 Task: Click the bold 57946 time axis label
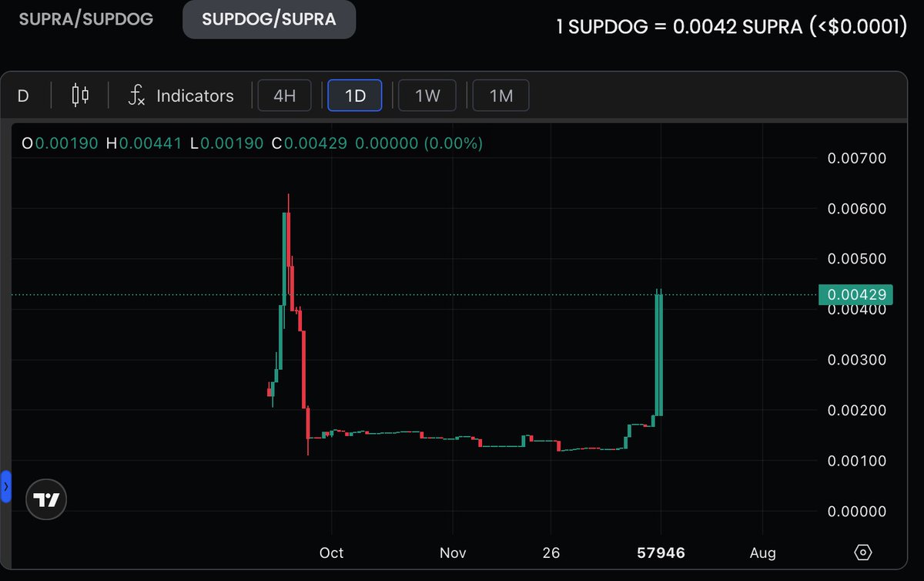tap(661, 553)
